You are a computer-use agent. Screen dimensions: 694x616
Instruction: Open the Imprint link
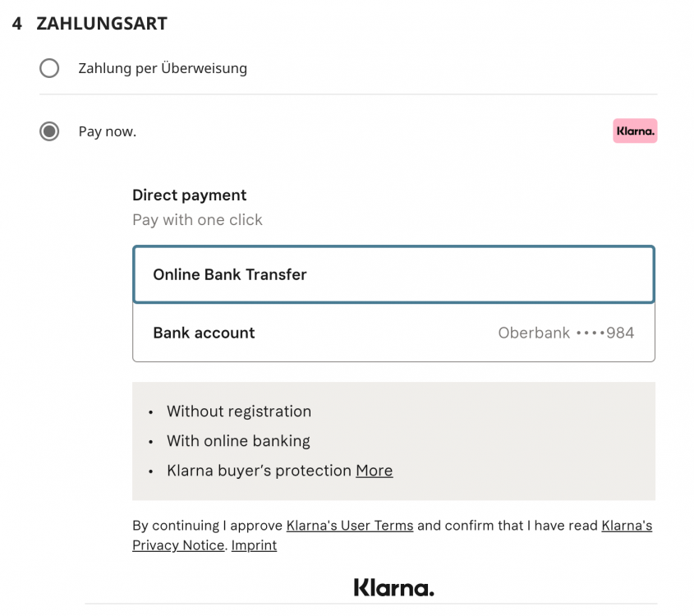(x=254, y=545)
